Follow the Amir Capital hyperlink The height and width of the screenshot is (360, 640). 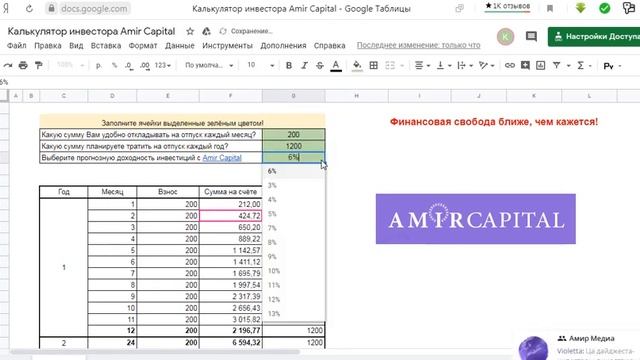pyautogui.click(x=222, y=158)
